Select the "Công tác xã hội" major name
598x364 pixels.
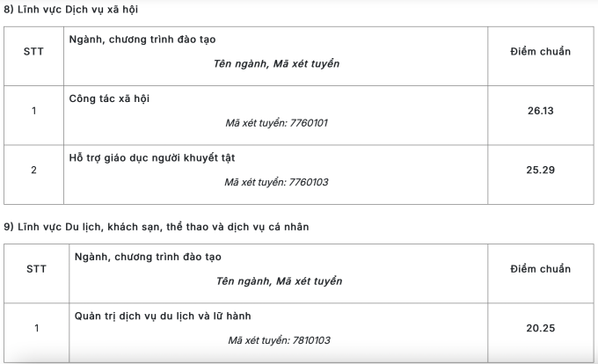tap(109, 98)
